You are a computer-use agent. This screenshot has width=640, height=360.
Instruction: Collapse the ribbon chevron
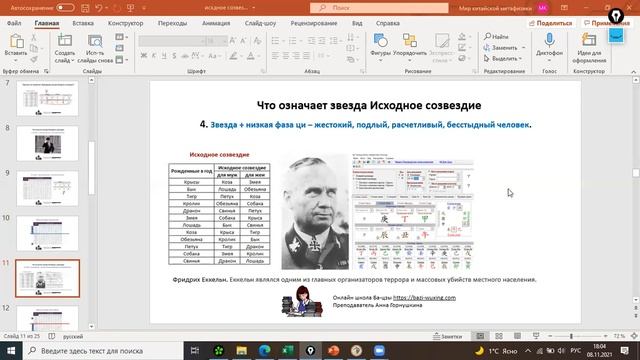tap(633, 71)
